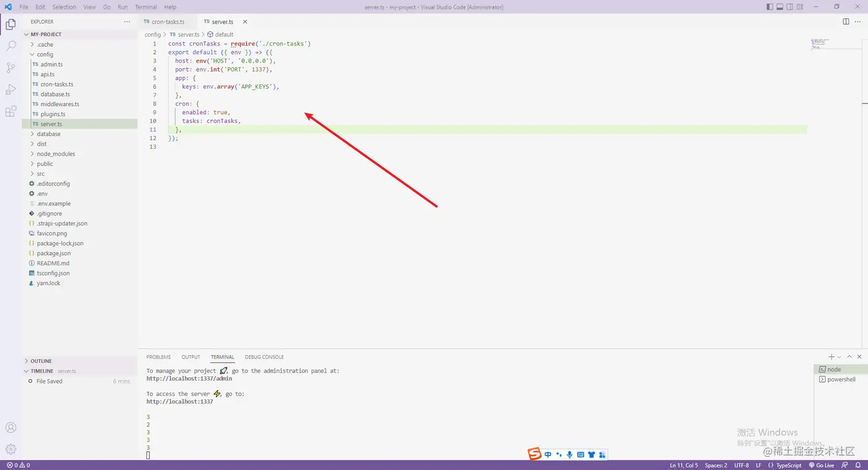
Task: Open the Run menu
Action: (x=123, y=7)
